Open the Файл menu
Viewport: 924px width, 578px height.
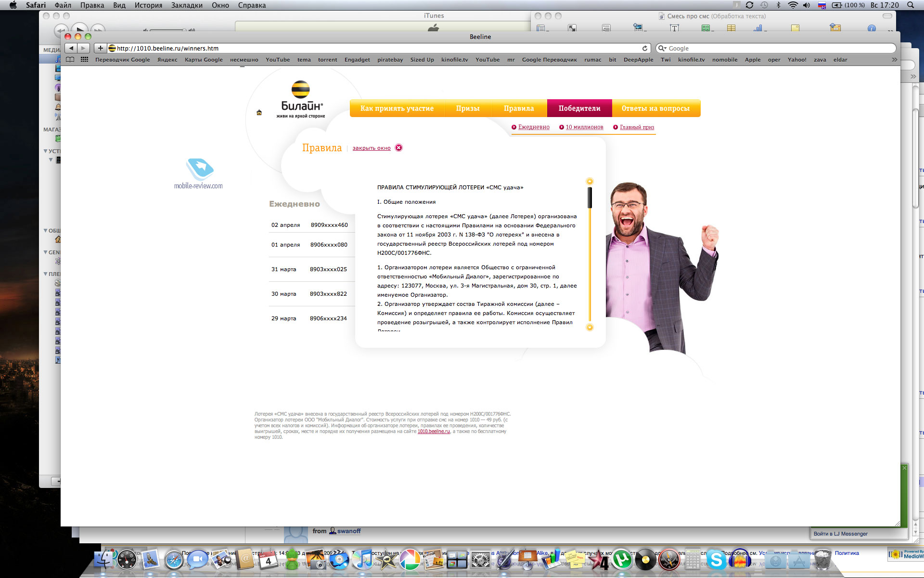[x=63, y=5]
